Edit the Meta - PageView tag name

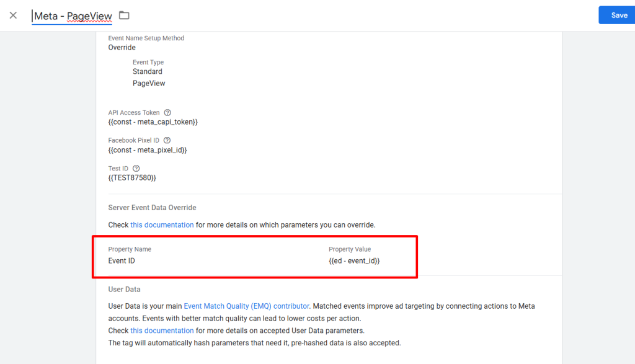(73, 16)
